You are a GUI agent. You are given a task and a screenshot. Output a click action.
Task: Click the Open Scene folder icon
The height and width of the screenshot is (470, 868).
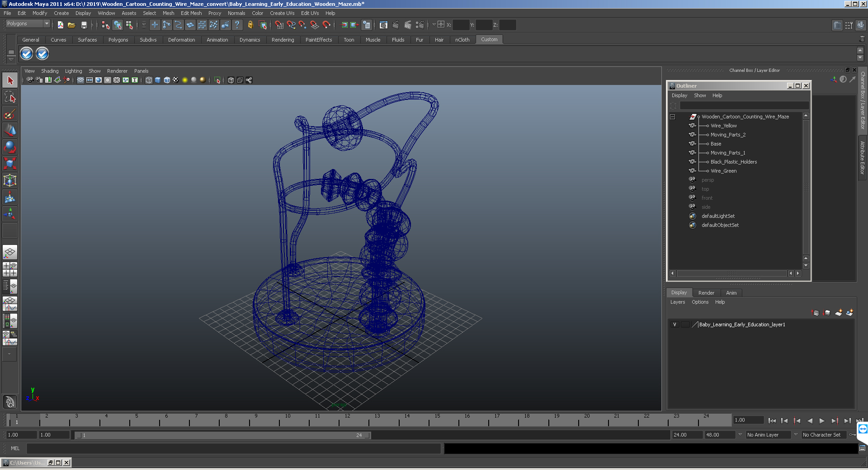coord(71,25)
